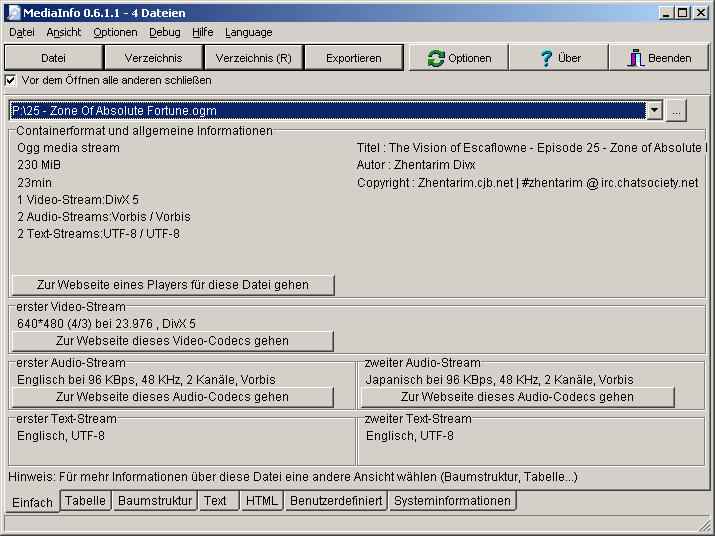Click the MediaInfo title bar app icon

pos(13,12)
